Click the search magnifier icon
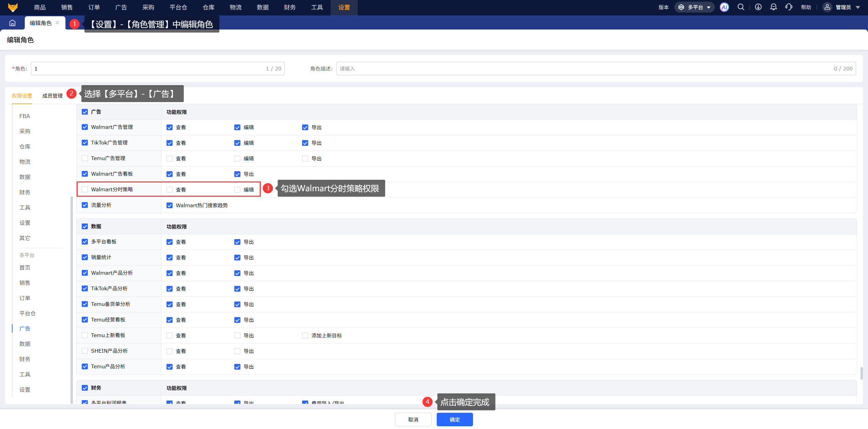This screenshot has width=868, height=429. coord(741,7)
